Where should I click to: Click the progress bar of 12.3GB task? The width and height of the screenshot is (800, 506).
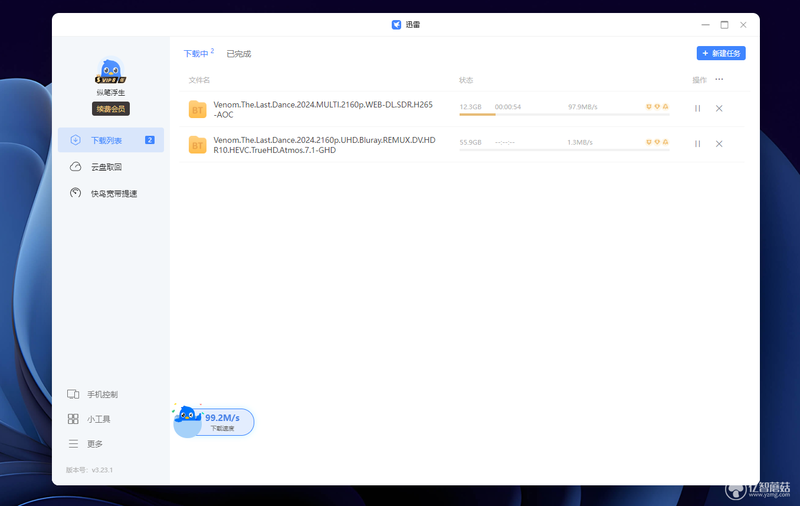(564, 114)
